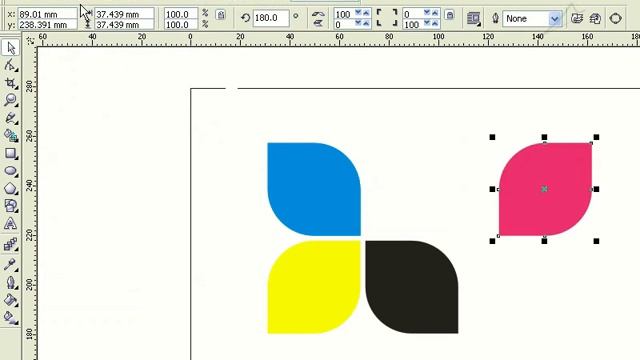Decrease top-right corner roundness value
Viewport: 640px width, 360px height.
coord(427,13)
